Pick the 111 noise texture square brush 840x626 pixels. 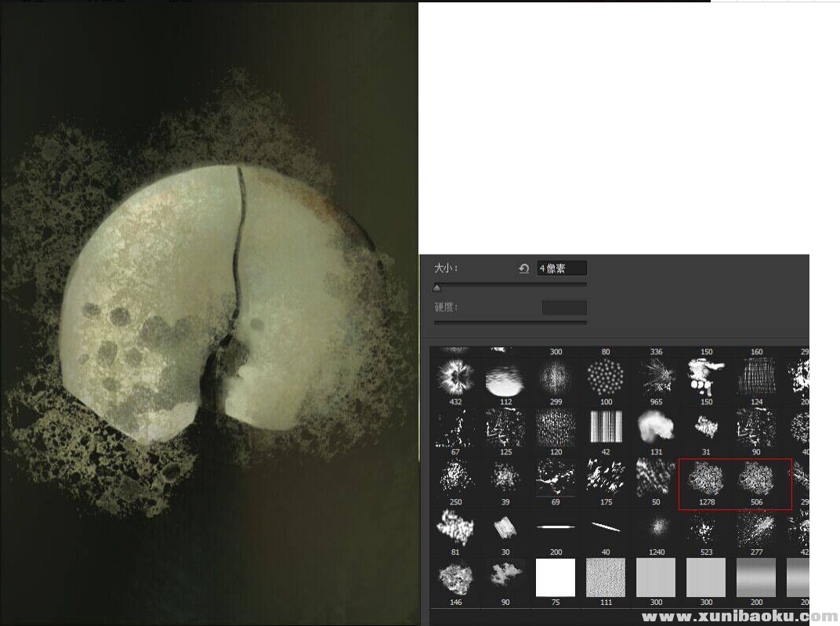click(x=606, y=577)
